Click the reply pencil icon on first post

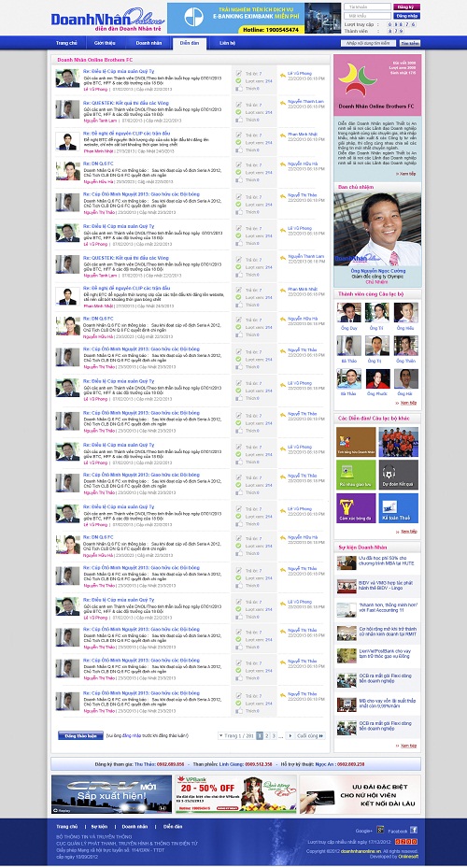238,73
